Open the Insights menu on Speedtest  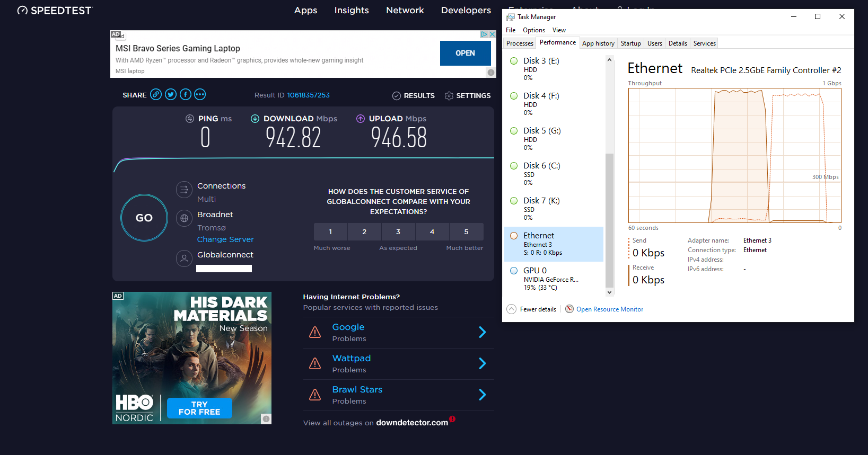point(352,10)
